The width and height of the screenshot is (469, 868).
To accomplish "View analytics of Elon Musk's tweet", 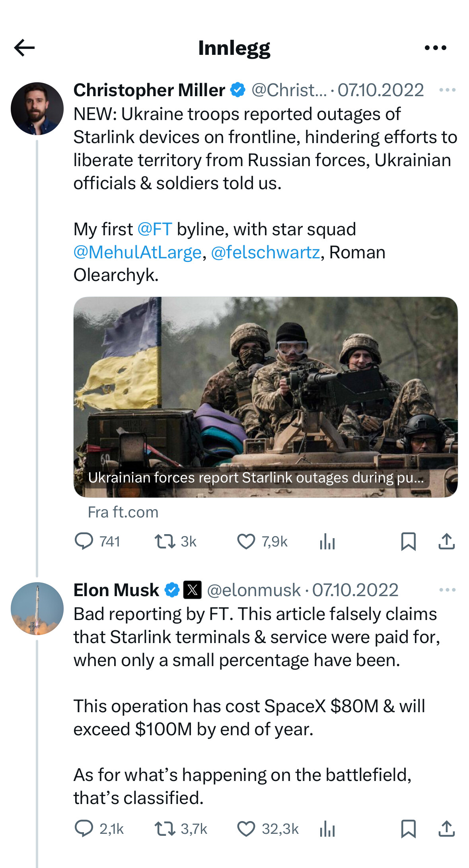I will (x=327, y=829).
